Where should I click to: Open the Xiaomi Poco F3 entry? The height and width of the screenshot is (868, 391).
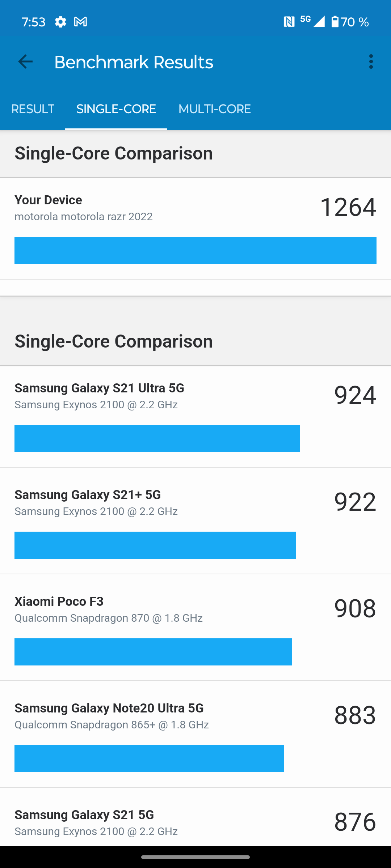[59, 602]
